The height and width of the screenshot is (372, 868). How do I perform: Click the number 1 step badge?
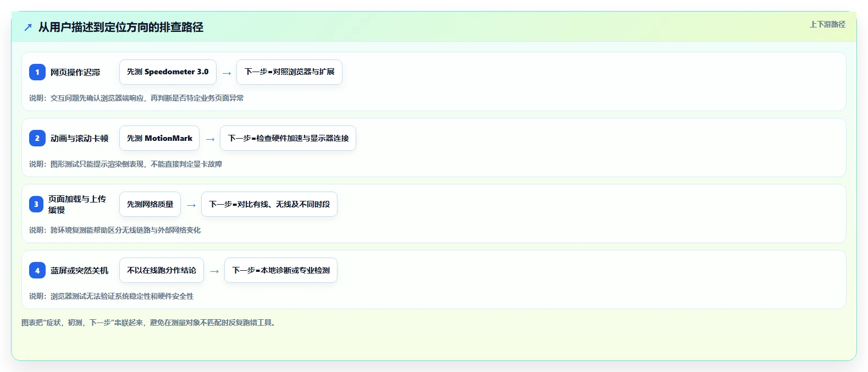pos(37,72)
